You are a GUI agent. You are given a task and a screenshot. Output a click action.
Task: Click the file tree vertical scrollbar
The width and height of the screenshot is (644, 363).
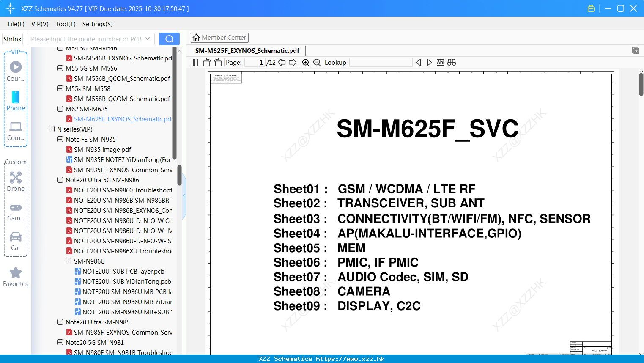[x=179, y=175]
